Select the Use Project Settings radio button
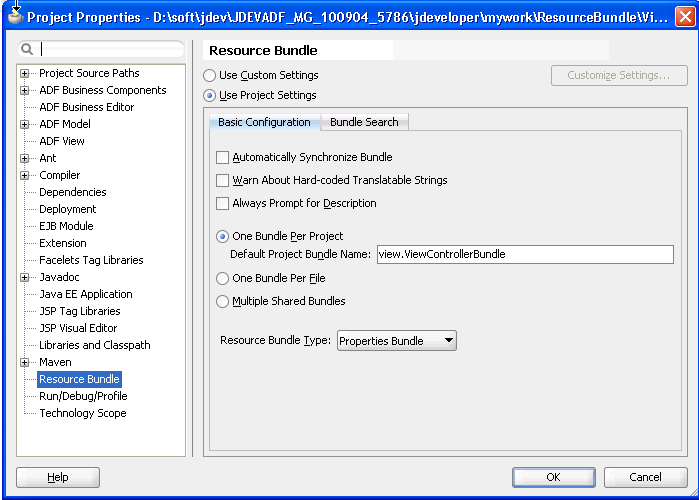 (x=210, y=95)
